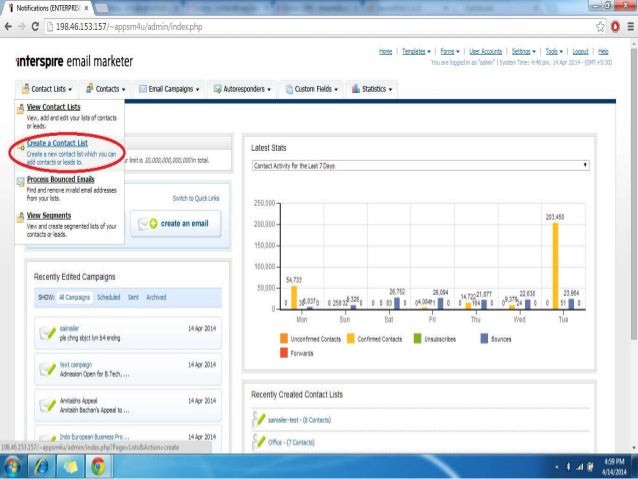Click the create an email button
The height and width of the screenshot is (479, 638).
pyautogui.click(x=176, y=223)
